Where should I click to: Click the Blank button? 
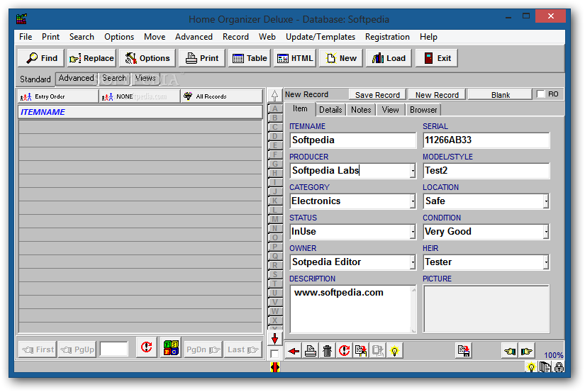501,95
